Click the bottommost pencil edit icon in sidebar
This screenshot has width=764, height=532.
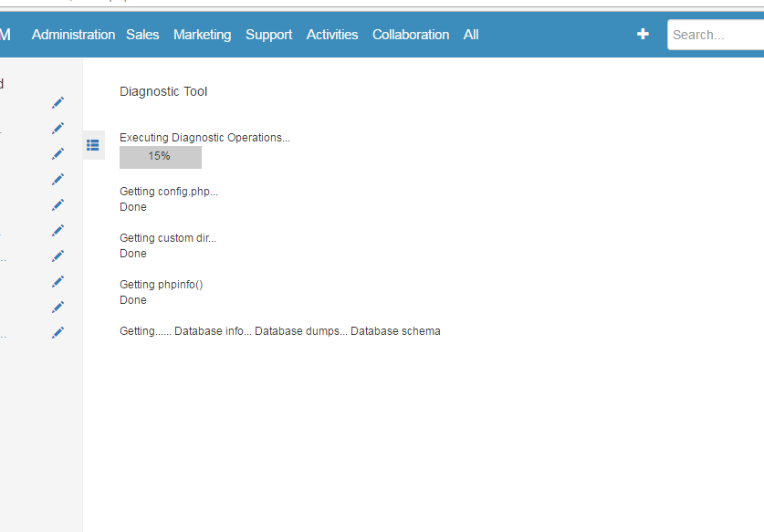58,332
